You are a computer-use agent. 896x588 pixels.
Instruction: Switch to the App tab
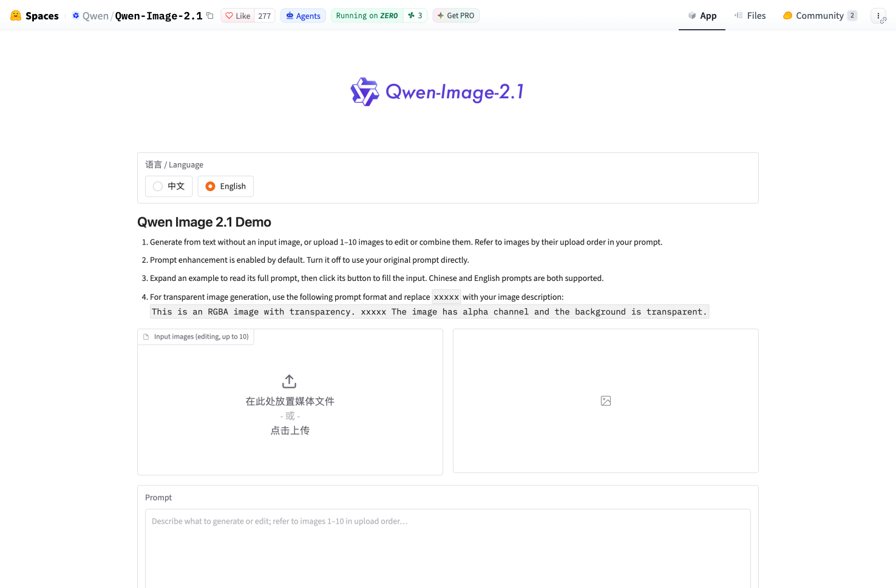click(x=702, y=16)
